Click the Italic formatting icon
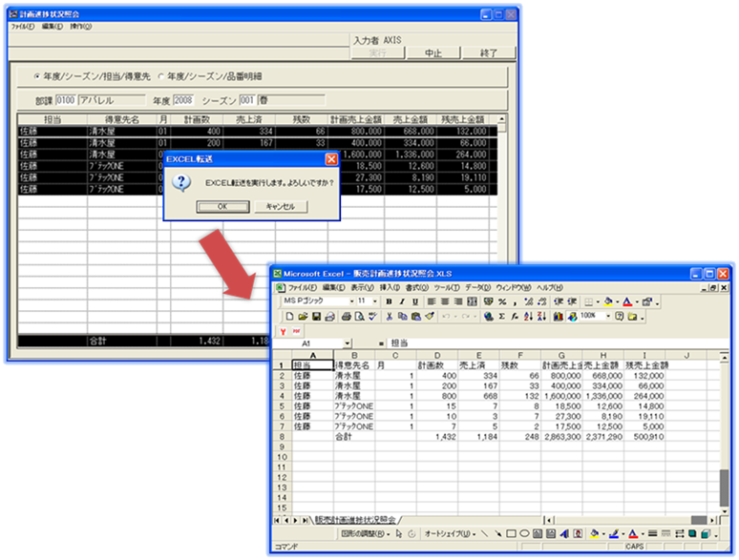 point(402,301)
